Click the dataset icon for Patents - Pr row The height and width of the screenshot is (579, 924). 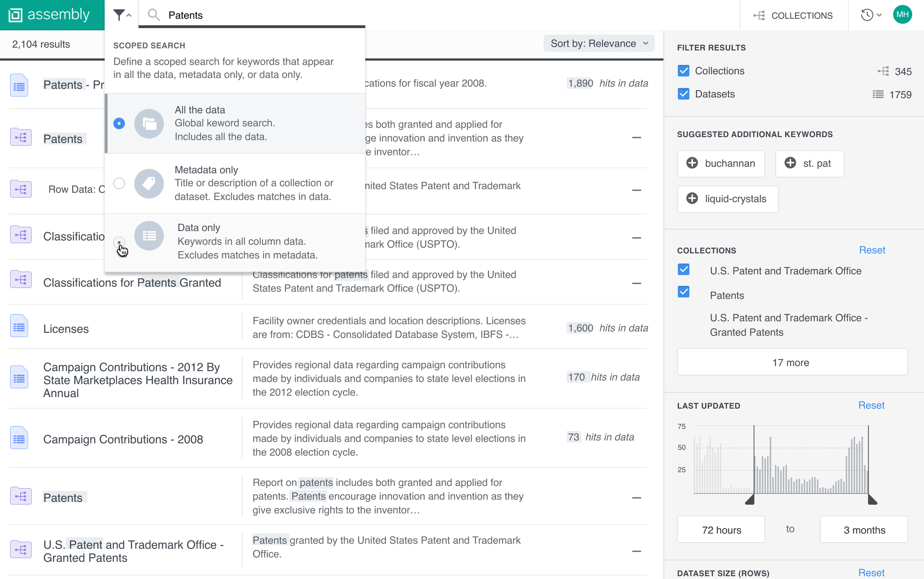coord(19,85)
